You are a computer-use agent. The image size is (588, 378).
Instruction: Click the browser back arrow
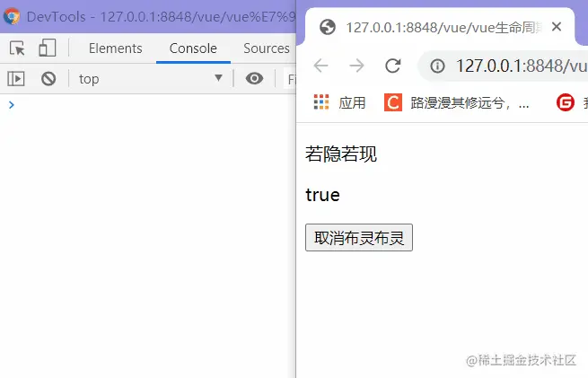pos(321,66)
